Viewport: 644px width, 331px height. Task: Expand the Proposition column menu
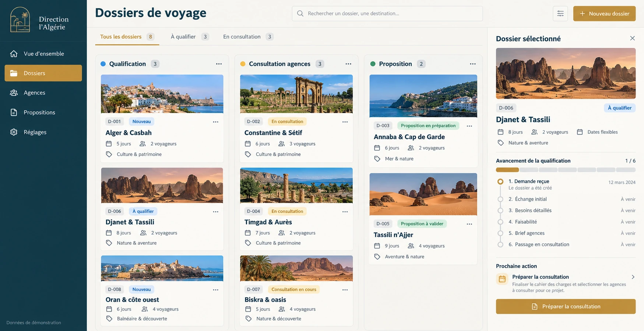pyautogui.click(x=473, y=64)
